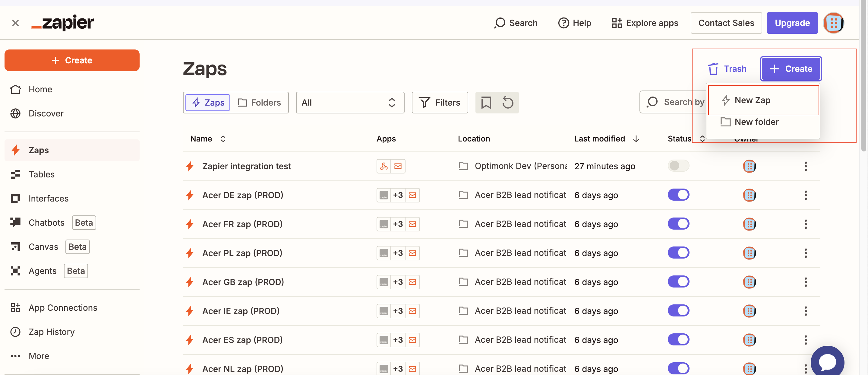Open Zap History in the sidebar
The image size is (868, 375).
click(72, 332)
